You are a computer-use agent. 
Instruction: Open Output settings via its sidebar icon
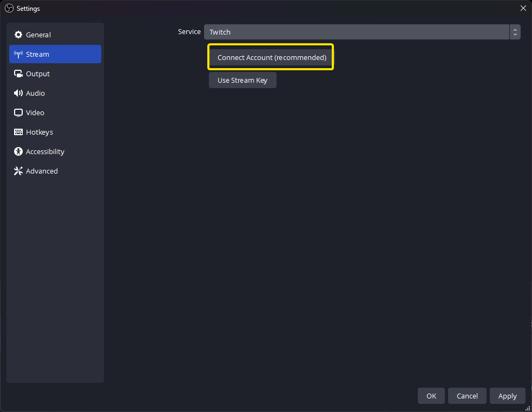pos(18,74)
